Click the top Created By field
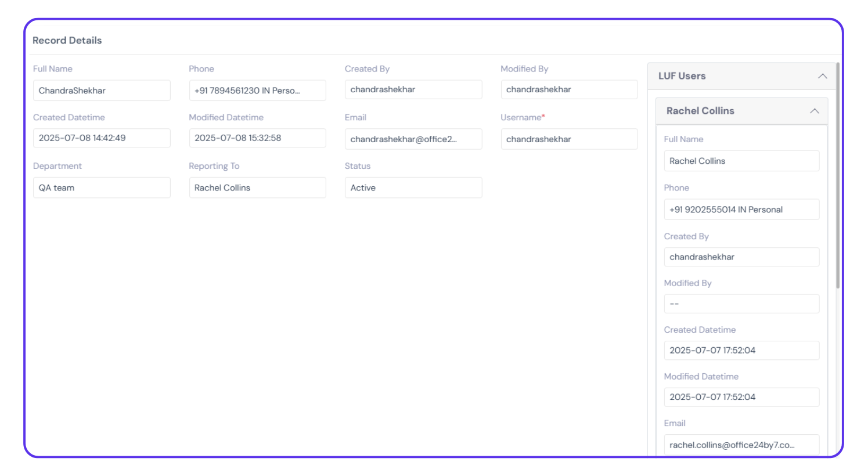The width and height of the screenshot is (868, 476). (x=413, y=89)
